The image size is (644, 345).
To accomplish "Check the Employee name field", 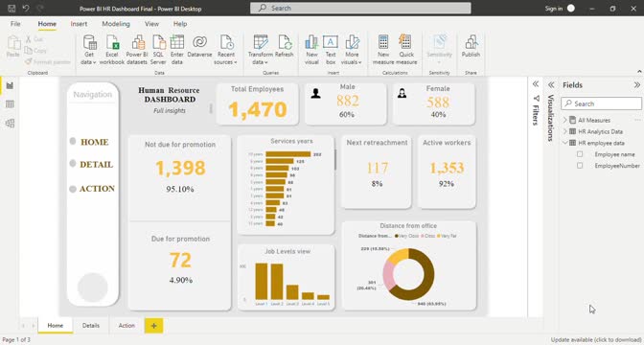I will pyautogui.click(x=580, y=154).
